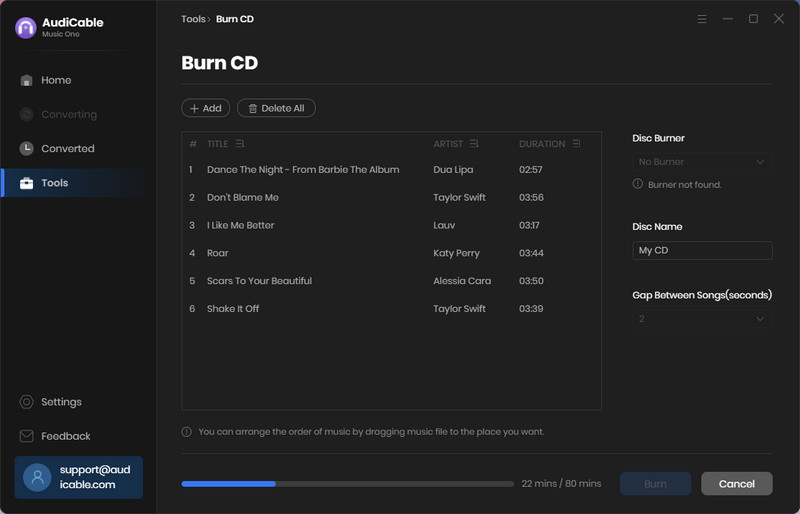
Task: Click the artist Dua Lipa
Action: pos(453,169)
